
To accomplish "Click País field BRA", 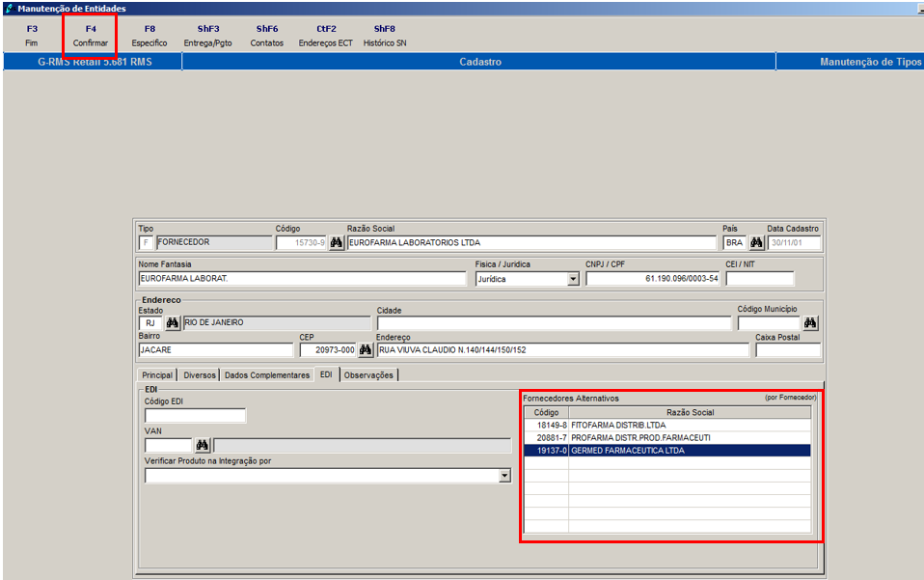I will (x=735, y=243).
